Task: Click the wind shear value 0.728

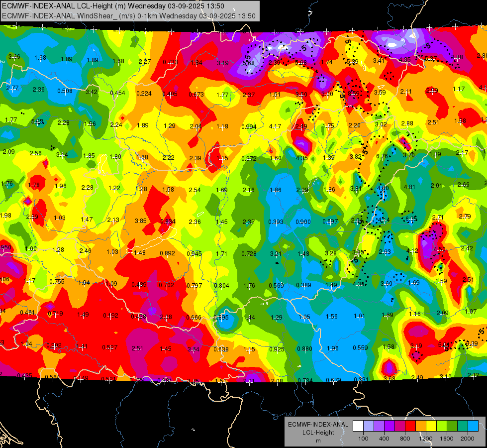Action: coord(249,254)
